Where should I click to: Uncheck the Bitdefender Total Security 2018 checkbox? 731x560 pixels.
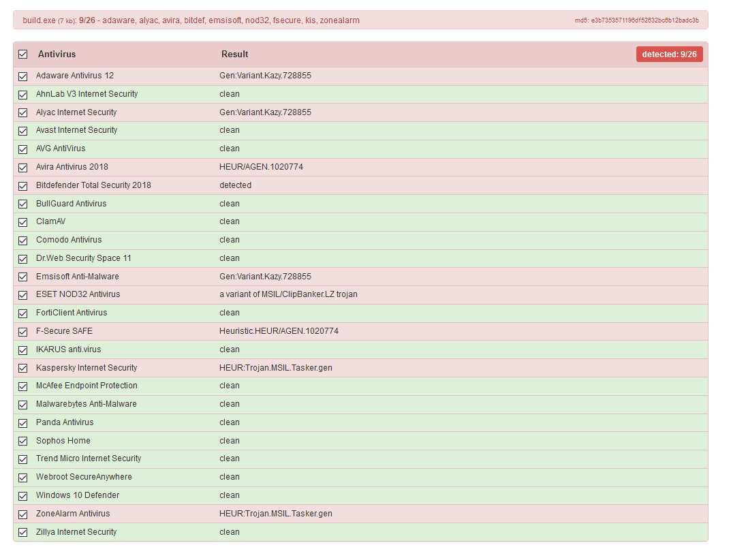(23, 186)
